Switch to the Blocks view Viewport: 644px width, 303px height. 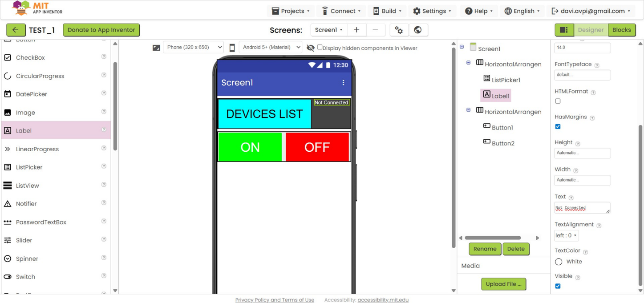[622, 30]
